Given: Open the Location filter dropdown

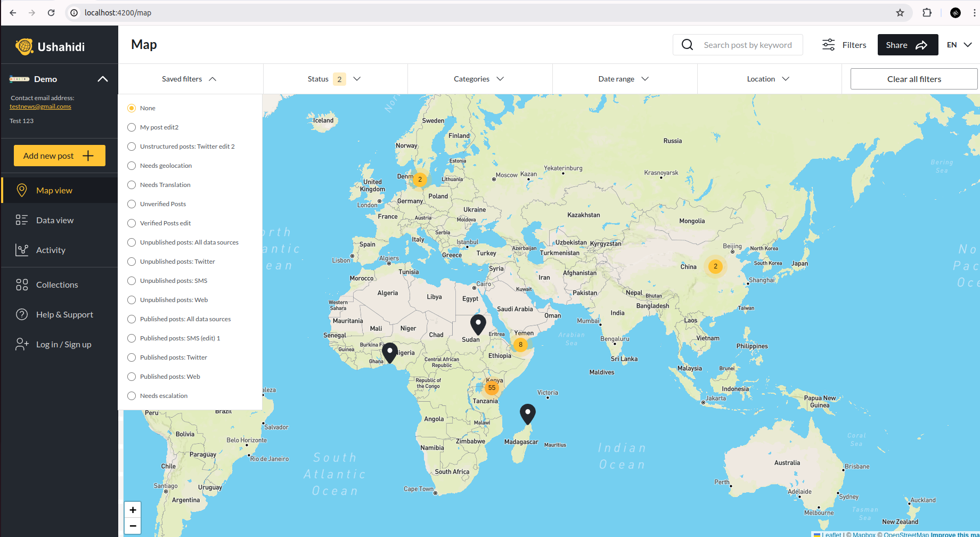Looking at the screenshot, I should [x=769, y=79].
